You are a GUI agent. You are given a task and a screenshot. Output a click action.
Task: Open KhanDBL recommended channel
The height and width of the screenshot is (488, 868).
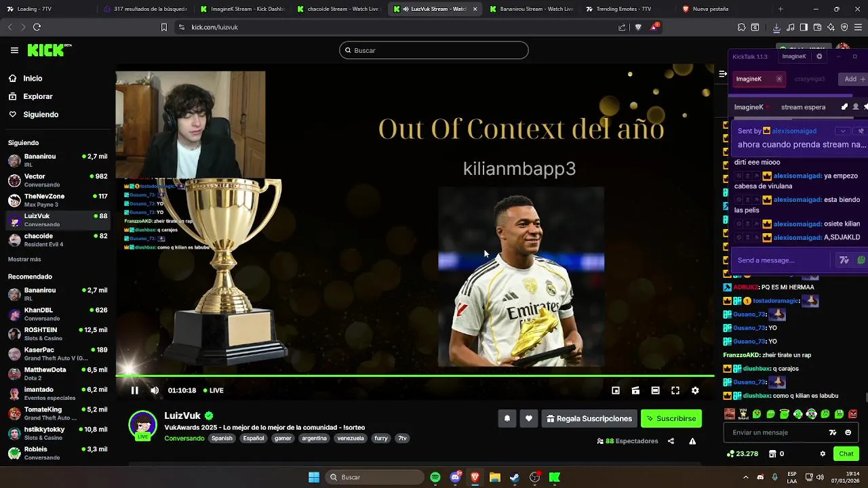57,314
